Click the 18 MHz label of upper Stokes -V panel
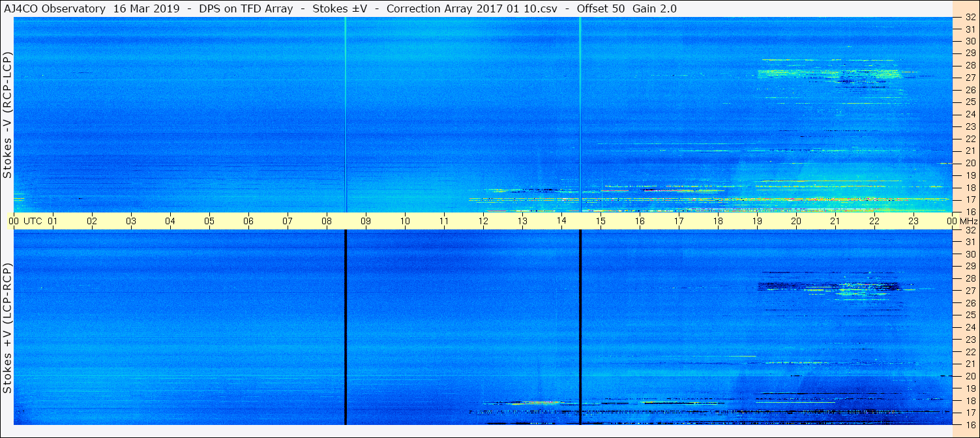Screen dimensions: 980x438 [970, 188]
